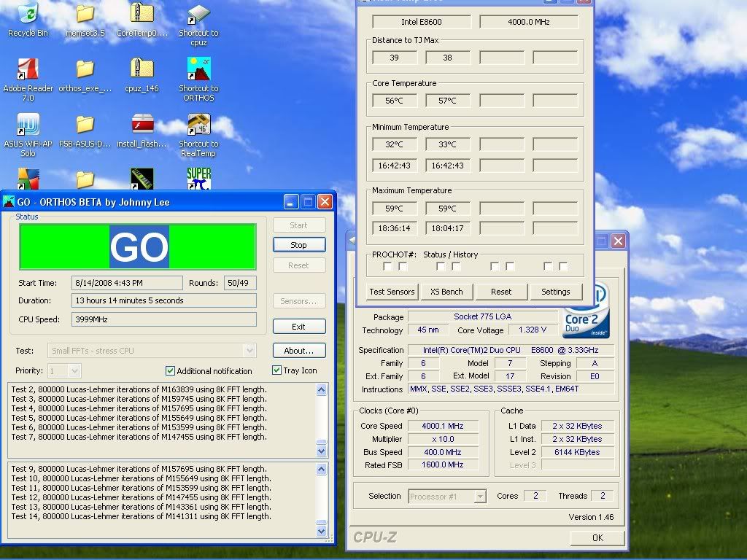Screen dimensions: 747x560
Task: Click the Start Time field '8/14/2008 4:43 PM'
Action: [x=127, y=283]
